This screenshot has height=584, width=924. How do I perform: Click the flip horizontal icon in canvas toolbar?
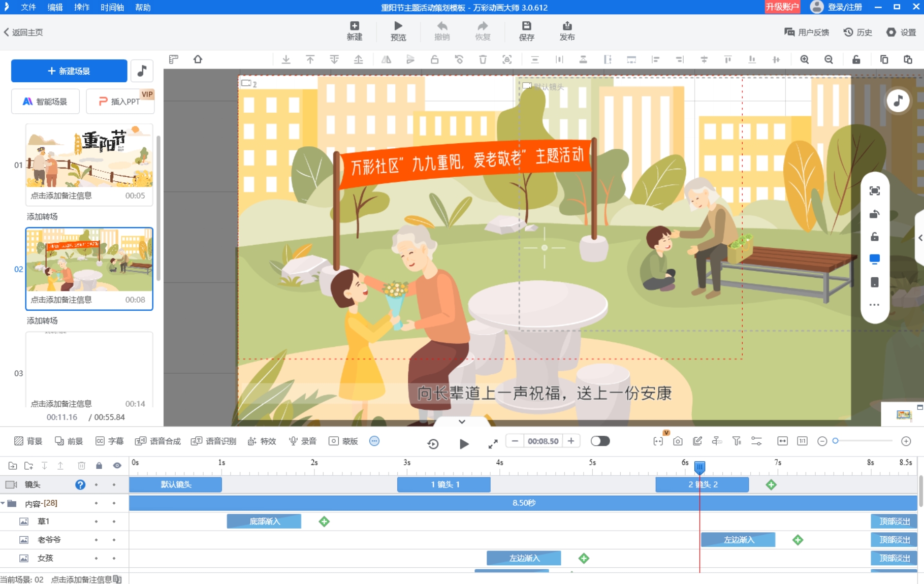click(386, 59)
